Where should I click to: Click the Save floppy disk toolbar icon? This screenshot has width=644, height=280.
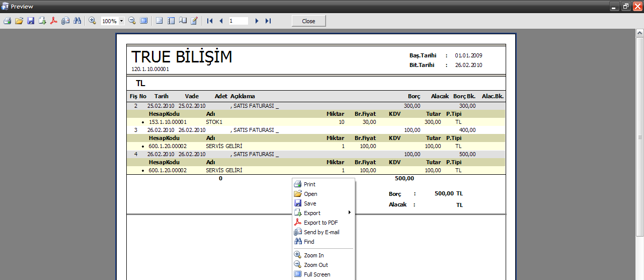(31, 21)
